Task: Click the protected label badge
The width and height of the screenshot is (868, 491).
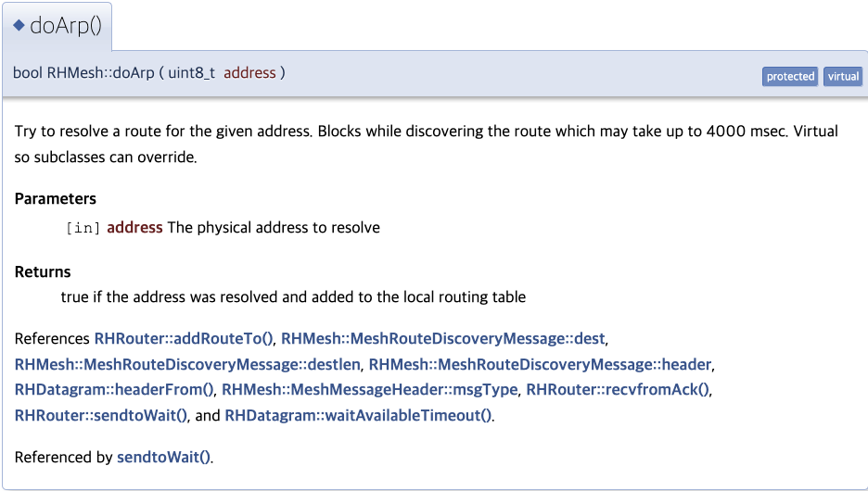Action: pos(790,76)
